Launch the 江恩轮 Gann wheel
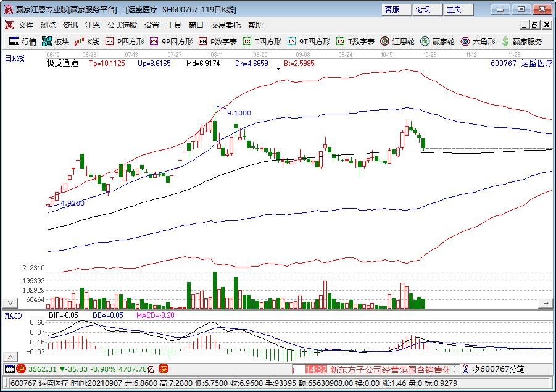The width and height of the screenshot is (556, 392). point(398,42)
